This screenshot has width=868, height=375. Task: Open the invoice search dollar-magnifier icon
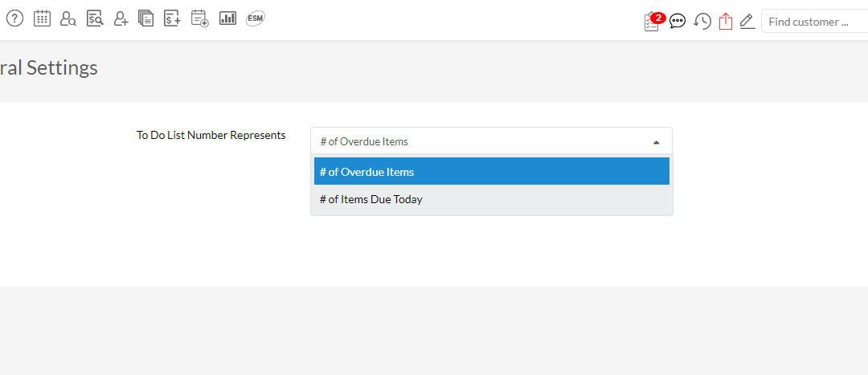tap(95, 18)
